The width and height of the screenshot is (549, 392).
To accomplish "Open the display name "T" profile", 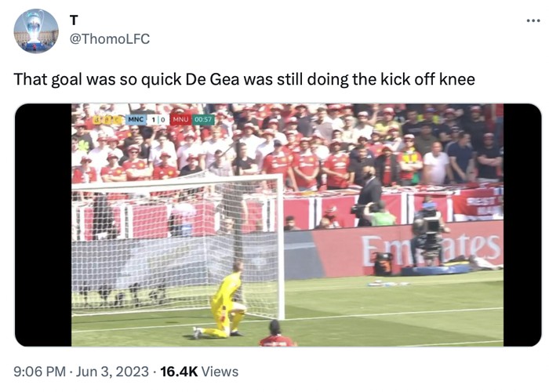I will point(75,20).
